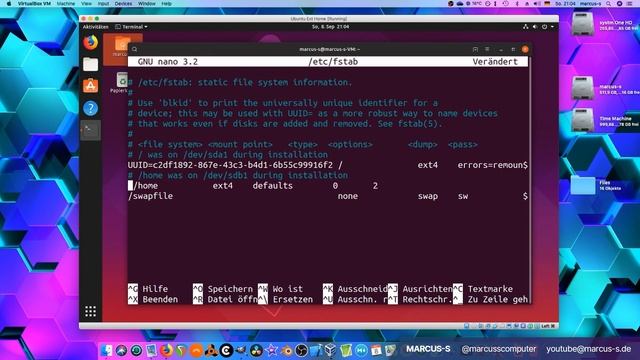Viewport: 640px width, 360px height.
Task: Expand the Ubuntu system menu arrow
Action: pyautogui.click(x=552, y=27)
